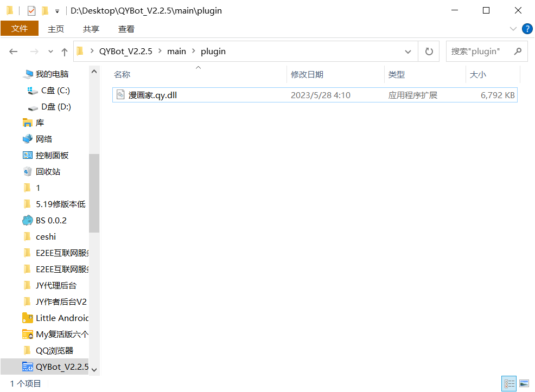Click the main breadcrumb in address bar
This screenshot has height=392, width=535.
(x=176, y=52)
